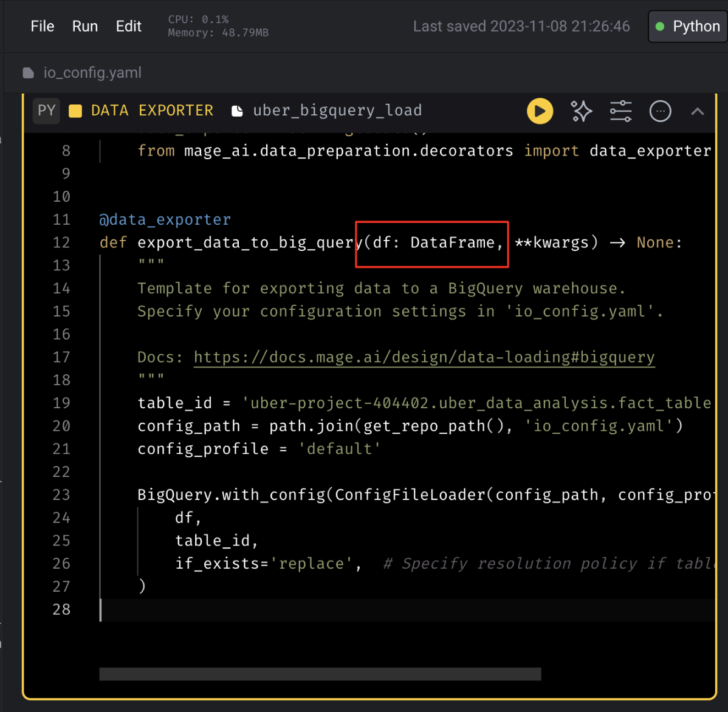This screenshot has height=712, width=728.
Task: Click the horizontal scrollbar under the code
Action: click(320, 674)
